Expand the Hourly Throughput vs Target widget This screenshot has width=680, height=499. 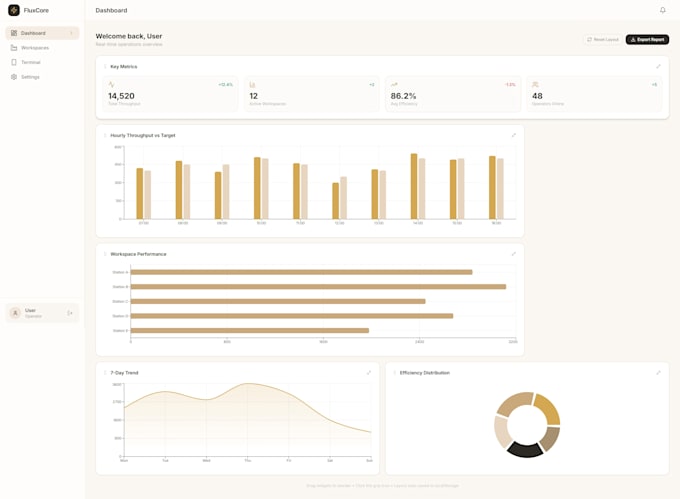[513, 135]
